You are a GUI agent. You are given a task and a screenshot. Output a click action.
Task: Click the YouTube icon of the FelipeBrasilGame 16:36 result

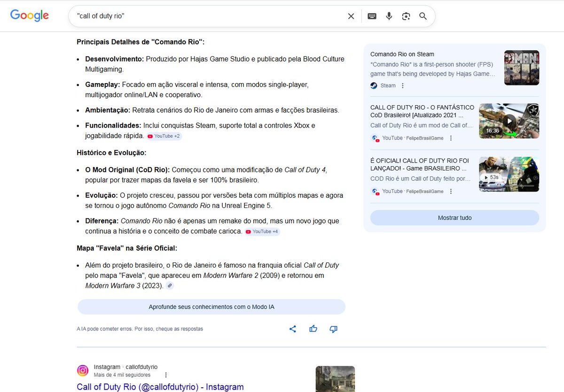coord(376,138)
